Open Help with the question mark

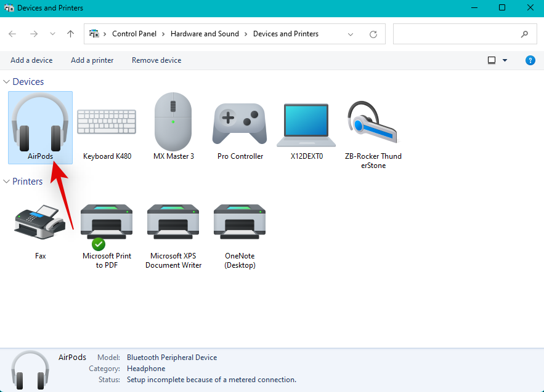(530, 60)
